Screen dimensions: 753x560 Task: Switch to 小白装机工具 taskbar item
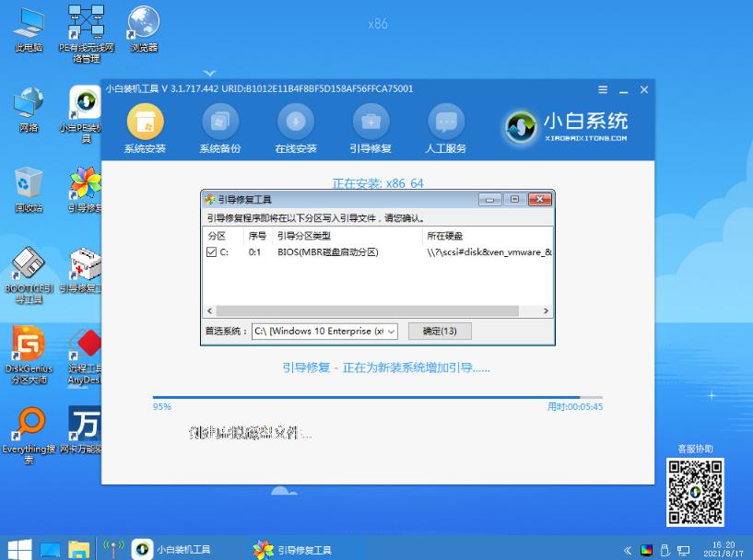pos(171,550)
